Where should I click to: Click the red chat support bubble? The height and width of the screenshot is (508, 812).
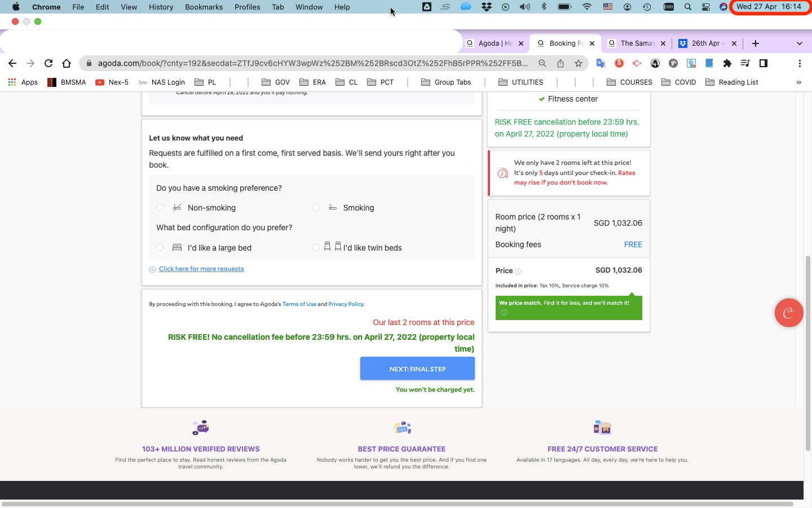click(x=789, y=313)
